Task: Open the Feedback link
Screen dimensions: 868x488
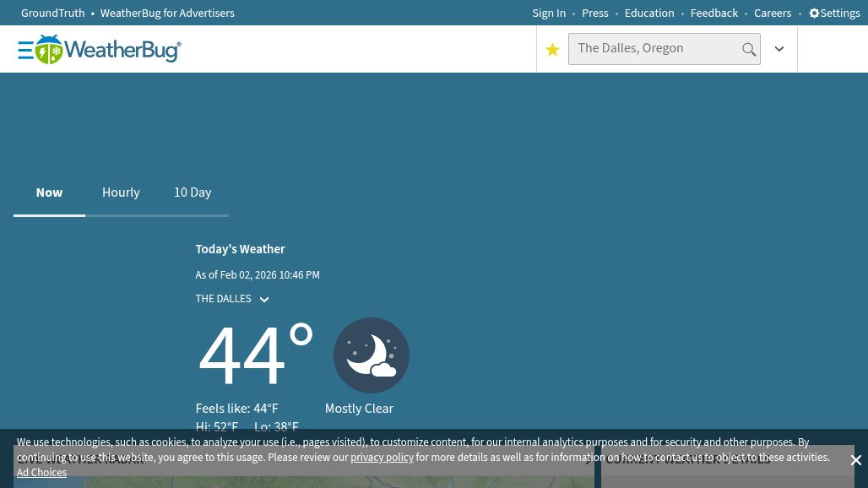Action: coord(713,14)
